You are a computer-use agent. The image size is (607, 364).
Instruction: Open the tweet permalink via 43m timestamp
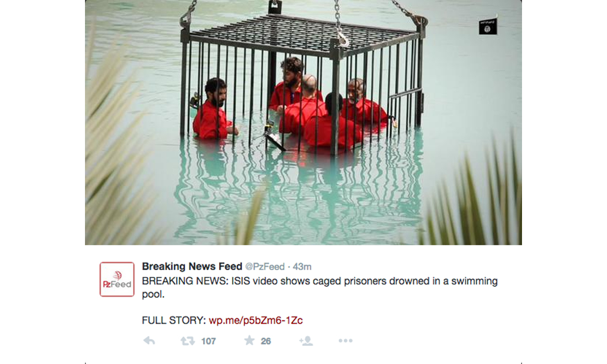302,267
